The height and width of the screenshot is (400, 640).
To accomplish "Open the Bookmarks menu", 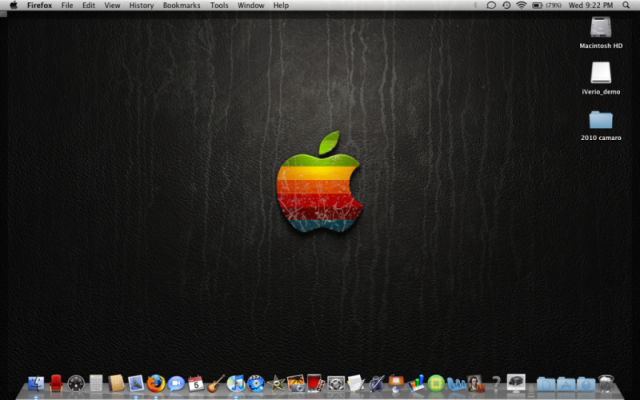I will point(182,5).
